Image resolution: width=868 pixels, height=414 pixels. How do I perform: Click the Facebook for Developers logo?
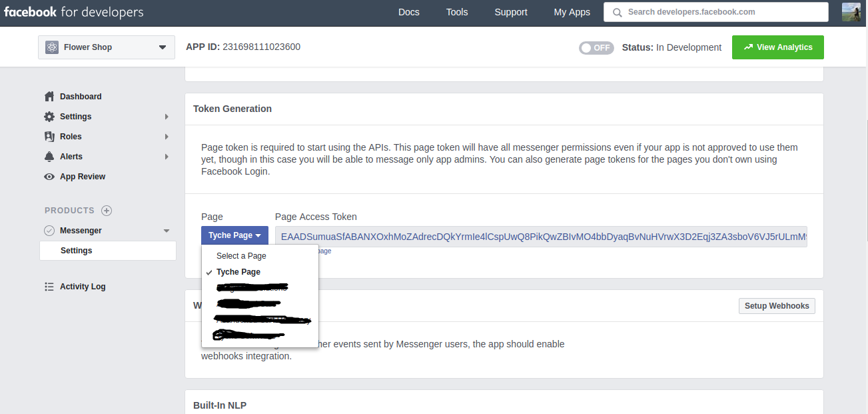[73, 12]
